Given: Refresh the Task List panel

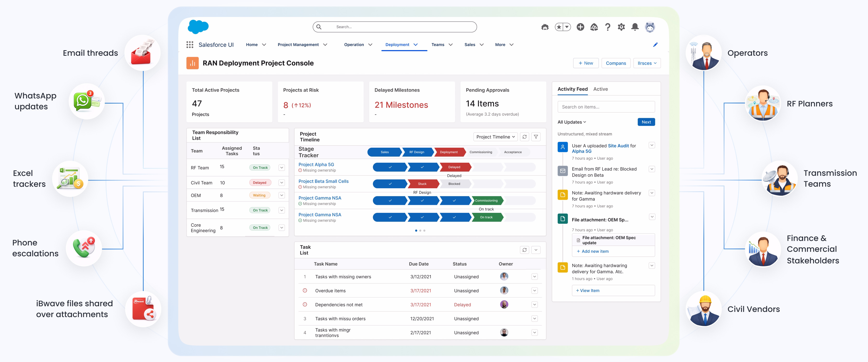Looking at the screenshot, I should (x=525, y=250).
